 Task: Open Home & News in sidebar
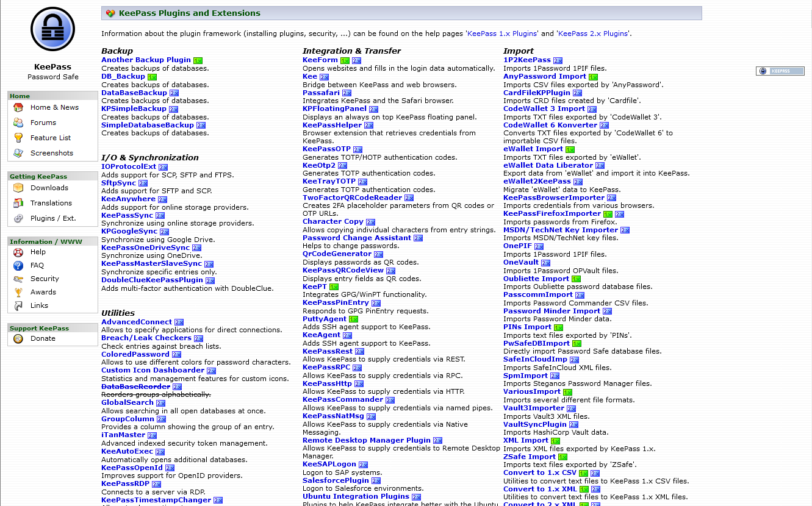coord(54,107)
